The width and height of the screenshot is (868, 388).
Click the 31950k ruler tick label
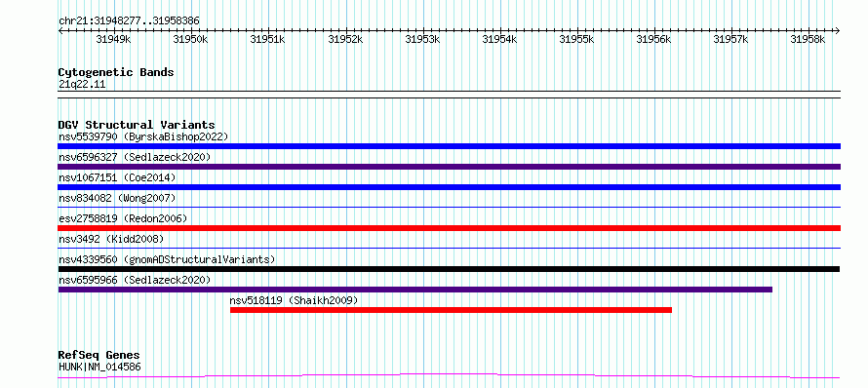(x=190, y=39)
